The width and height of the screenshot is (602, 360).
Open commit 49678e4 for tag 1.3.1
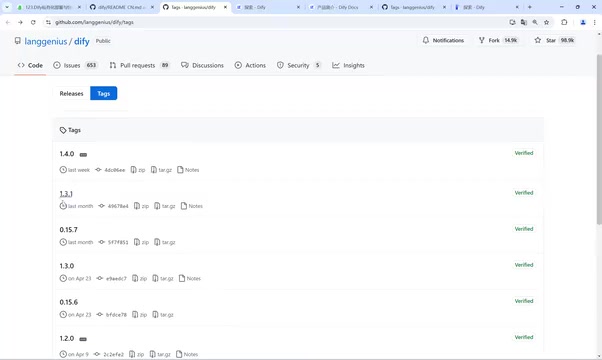pyautogui.click(x=114, y=206)
